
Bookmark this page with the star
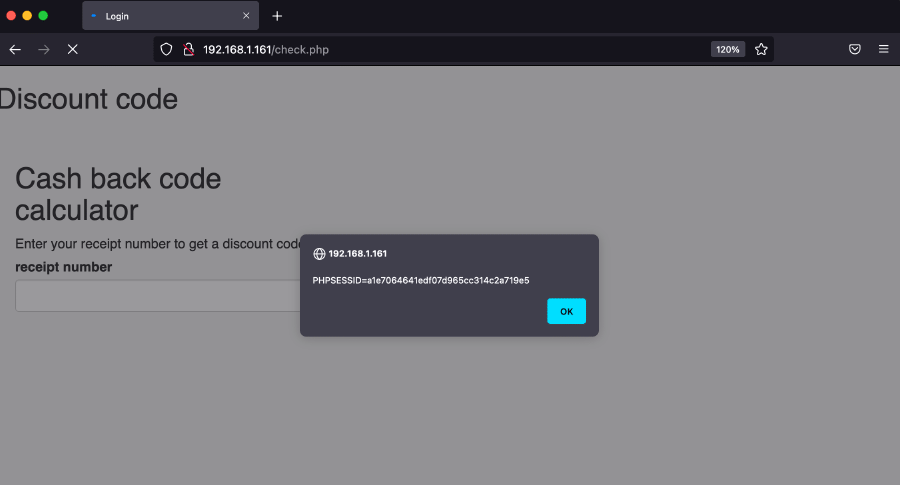click(x=761, y=49)
